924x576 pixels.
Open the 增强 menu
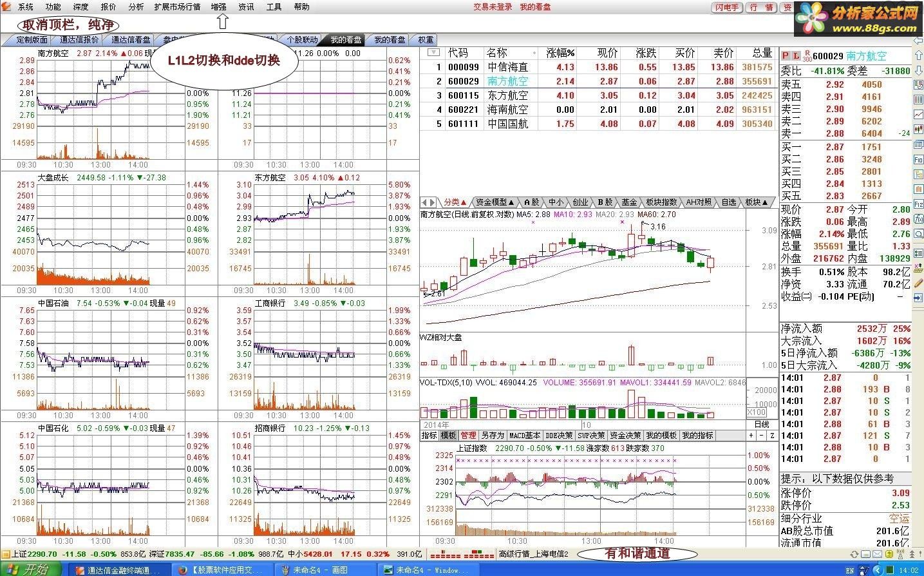219,7
